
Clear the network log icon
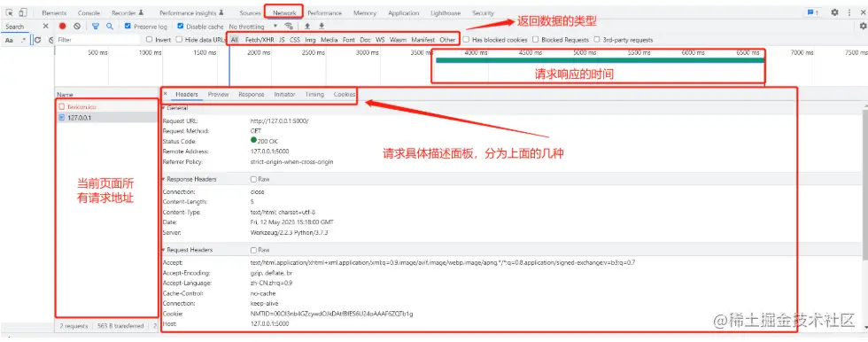(78, 26)
